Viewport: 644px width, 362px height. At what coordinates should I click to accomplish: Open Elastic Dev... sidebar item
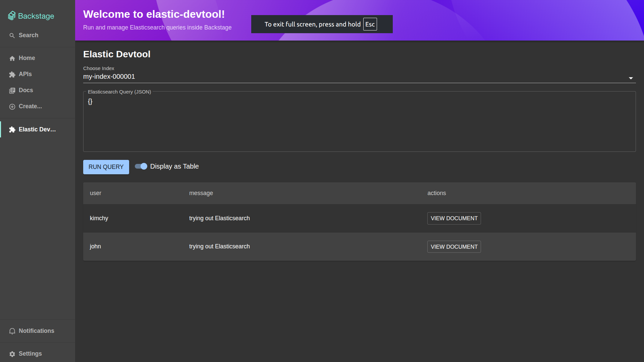(38, 129)
